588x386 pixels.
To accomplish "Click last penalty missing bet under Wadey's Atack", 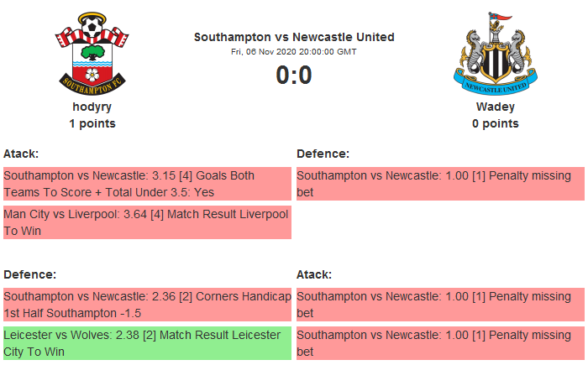I will click(x=439, y=343).
